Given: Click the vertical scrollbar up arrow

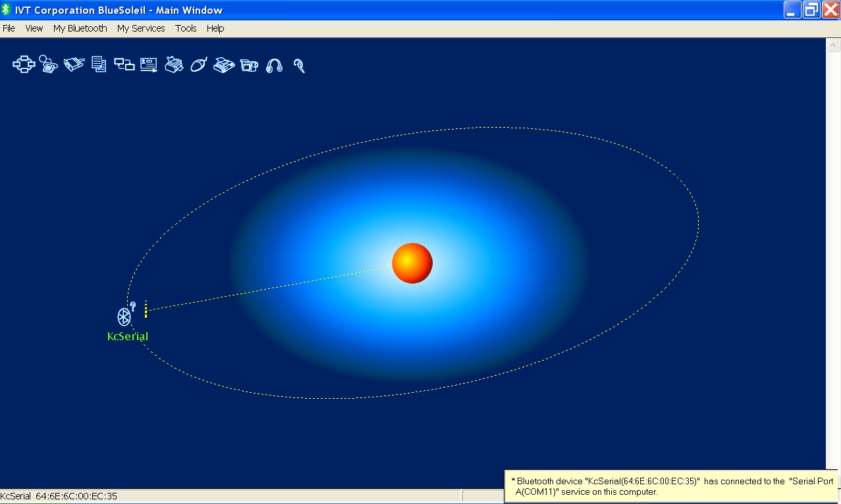Looking at the screenshot, I should [833, 45].
